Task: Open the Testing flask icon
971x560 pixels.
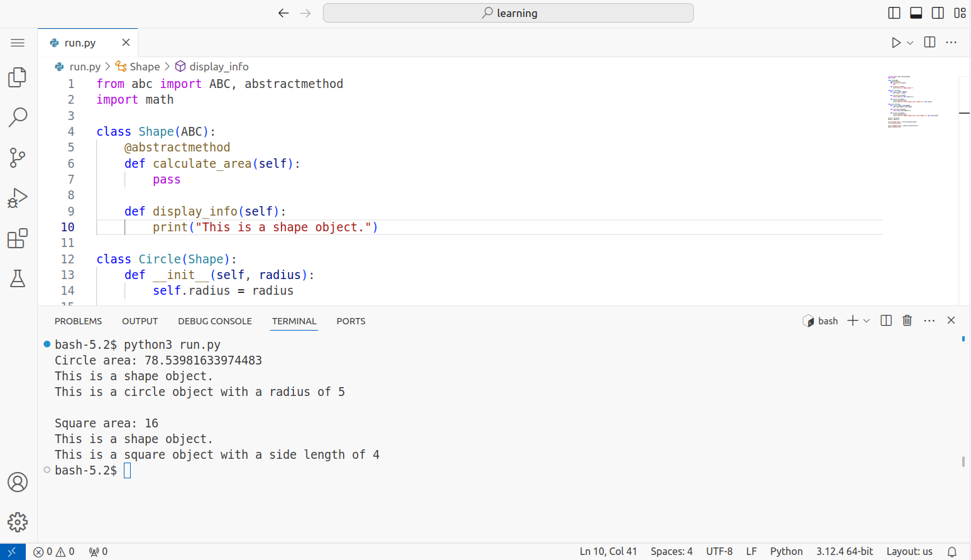Action: (18, 278)
